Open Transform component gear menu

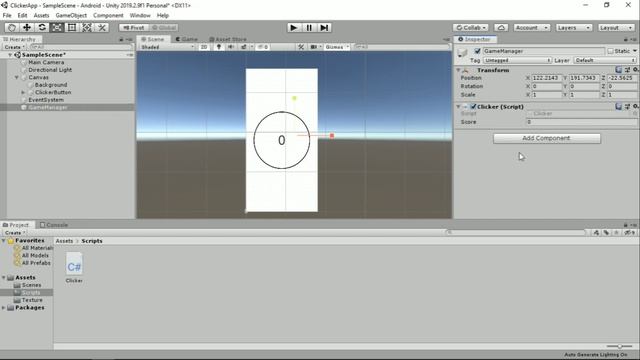tap(636, 70)
